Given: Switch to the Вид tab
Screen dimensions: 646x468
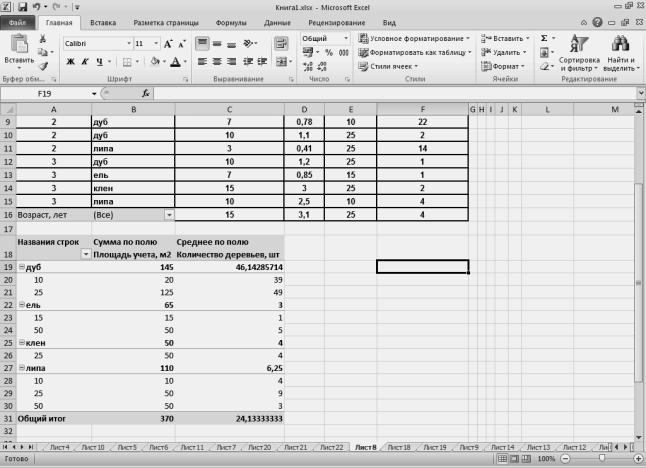Looking at the screenshot, I should (389, 23).
